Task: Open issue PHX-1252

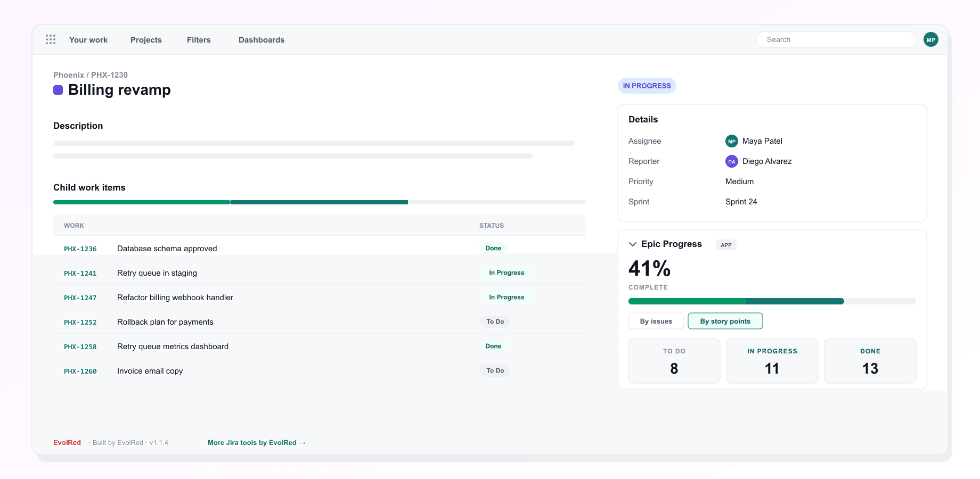Action: pos(80,322)
